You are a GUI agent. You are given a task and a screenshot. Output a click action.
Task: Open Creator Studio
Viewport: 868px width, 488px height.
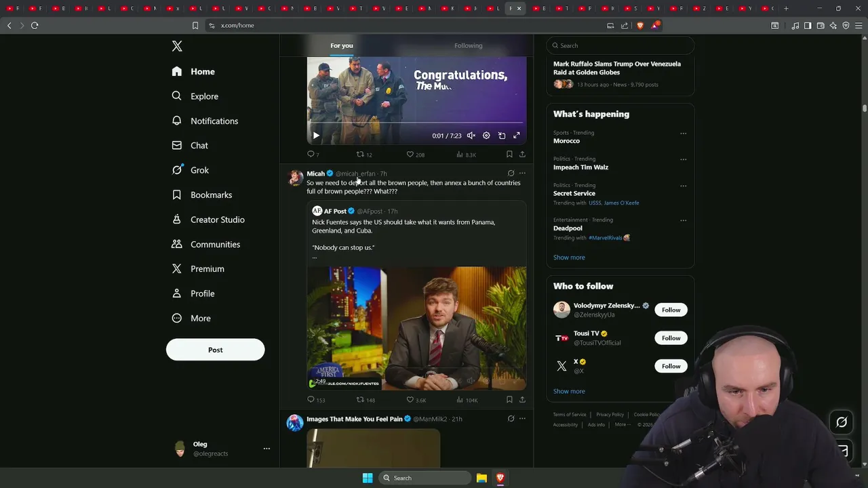[x=208, y=220]
